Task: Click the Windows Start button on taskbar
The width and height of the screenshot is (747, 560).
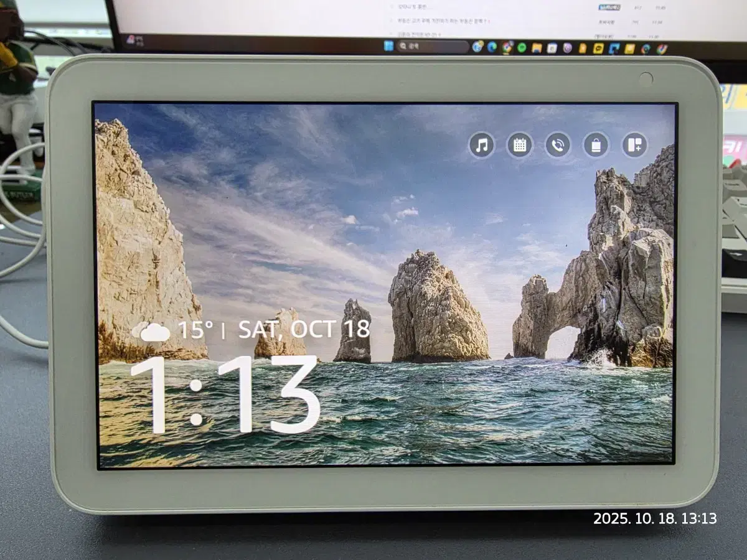Action: point(388,46)
